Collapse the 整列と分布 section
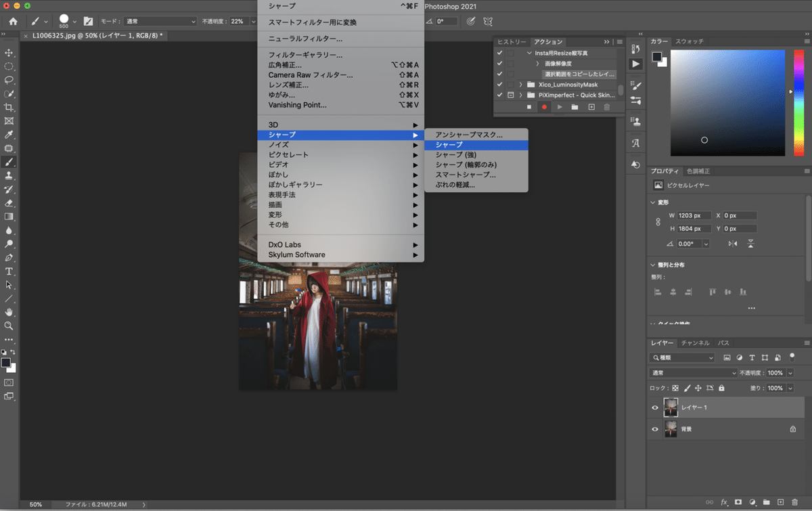Viewport: 812px width, 511px height. [x=652, y=265]
